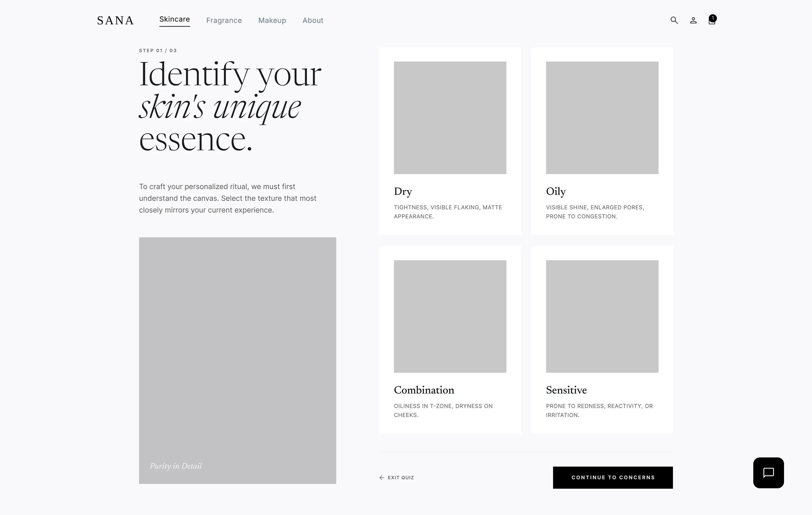Click the cart count badge

713,18
